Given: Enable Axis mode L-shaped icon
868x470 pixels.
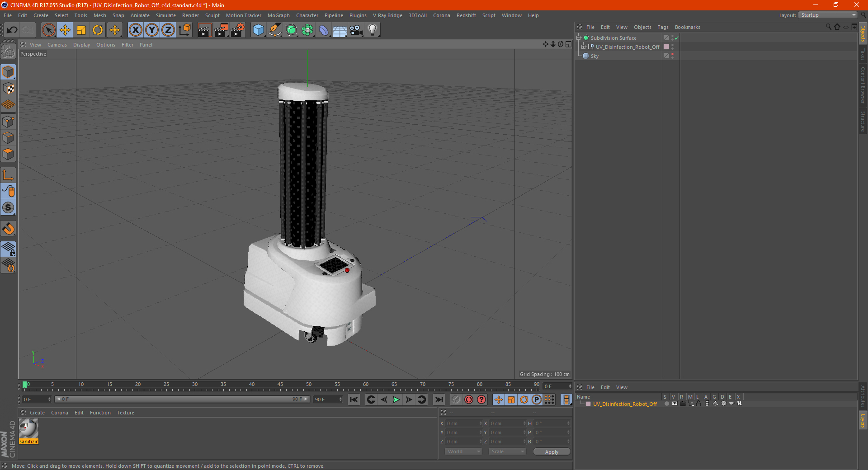Looking at the screenshot, I should pos(8,175).
